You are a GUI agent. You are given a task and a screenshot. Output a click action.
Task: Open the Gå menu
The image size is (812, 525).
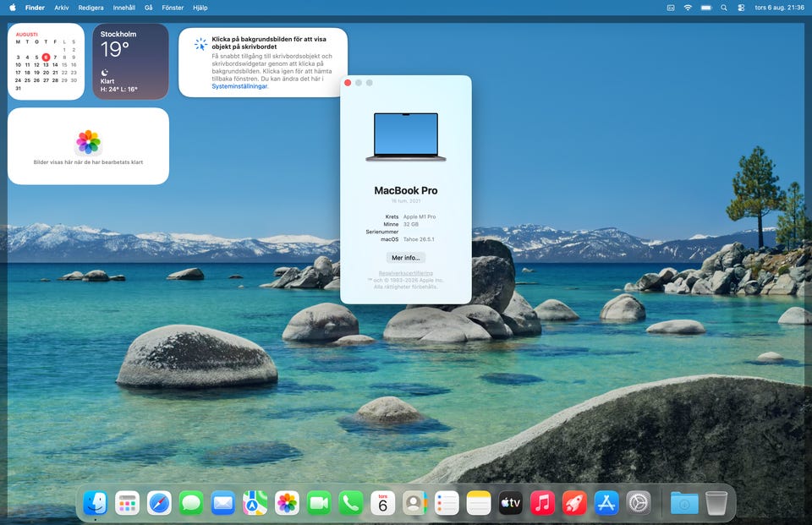point(149,8)
